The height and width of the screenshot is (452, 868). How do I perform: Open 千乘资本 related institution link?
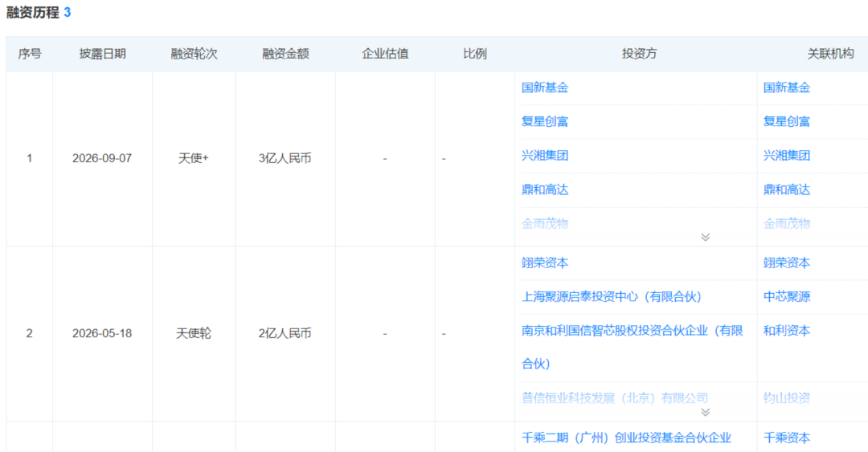tap(787, 438)
